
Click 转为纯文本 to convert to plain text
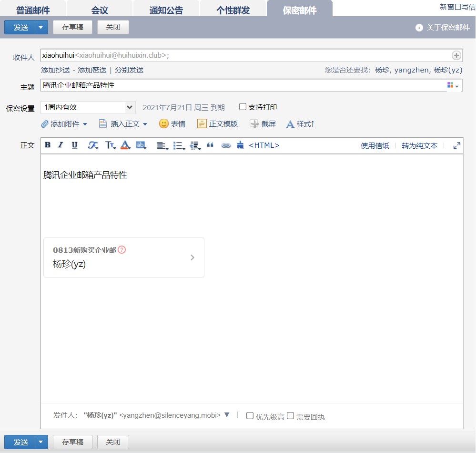coord(419,146)
